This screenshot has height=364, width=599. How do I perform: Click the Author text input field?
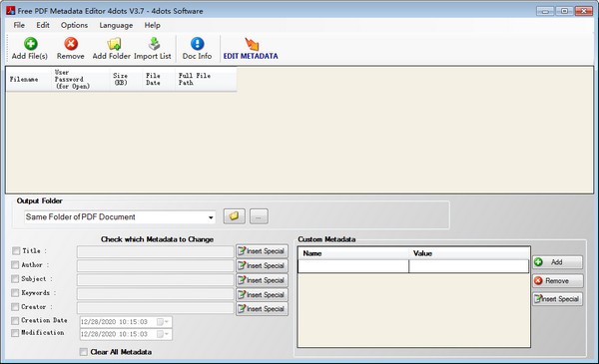pyautogui.click(x=155, y=265)
